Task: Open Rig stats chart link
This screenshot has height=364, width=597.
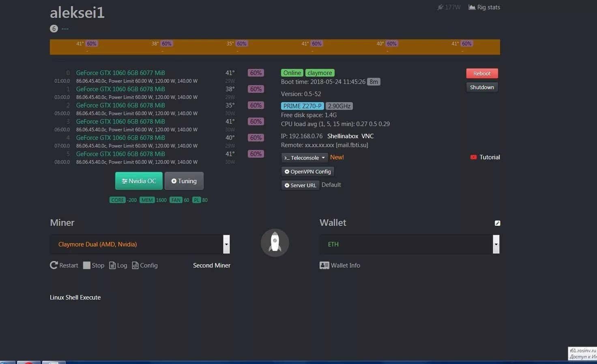Action: (x=484, y=7)
